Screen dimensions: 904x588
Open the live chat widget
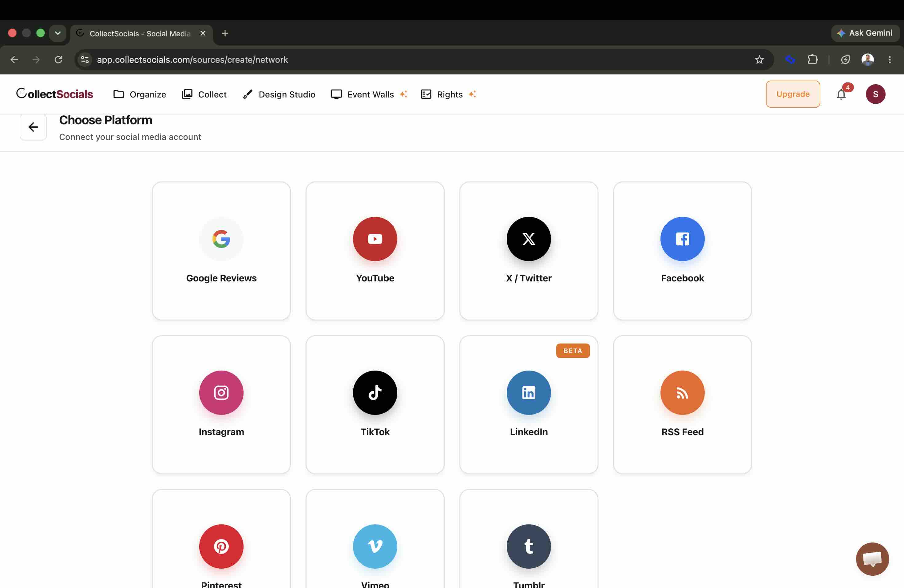click(872, 559)
